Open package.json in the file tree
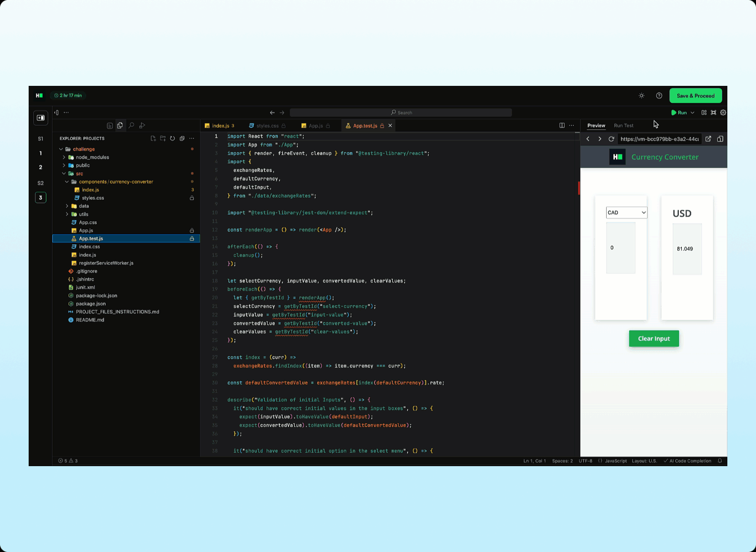 (x=126, y=304)
